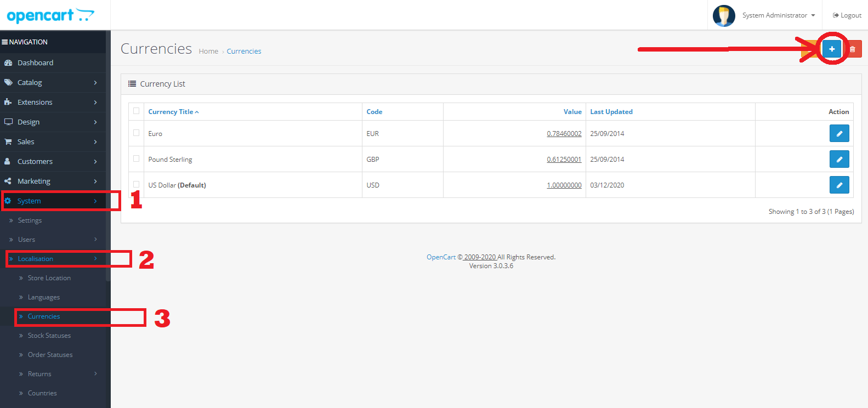Click the navigation hamburger icon
Image resolution: width=868 pixels, height=408 pixels.
tap(4, 42)
